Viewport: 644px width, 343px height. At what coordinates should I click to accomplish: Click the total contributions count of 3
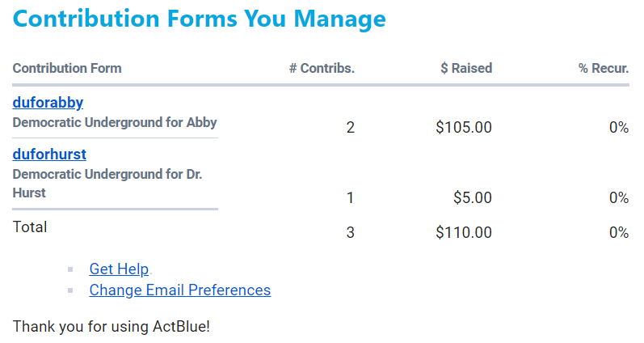(350, 233)
